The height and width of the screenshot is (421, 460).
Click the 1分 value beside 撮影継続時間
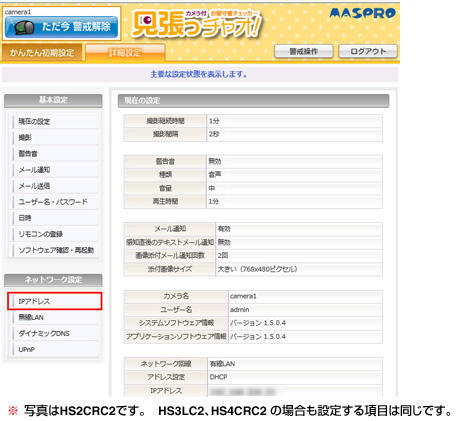[x=214, y=121]
